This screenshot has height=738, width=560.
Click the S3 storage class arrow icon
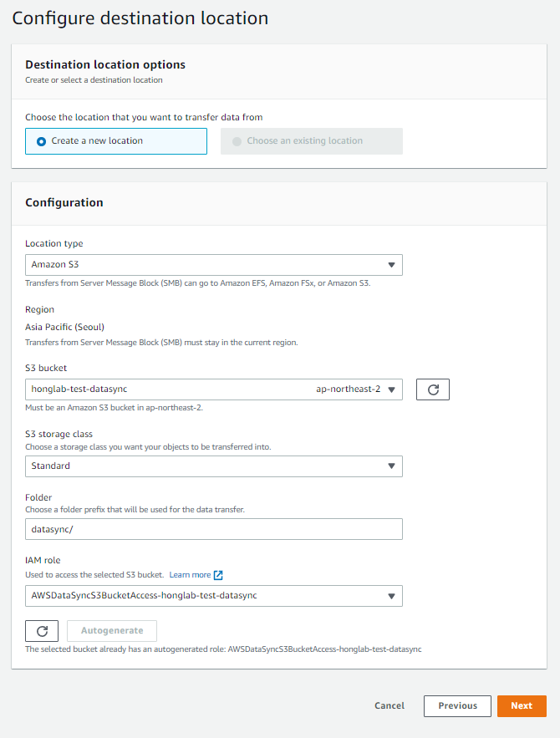391,466
